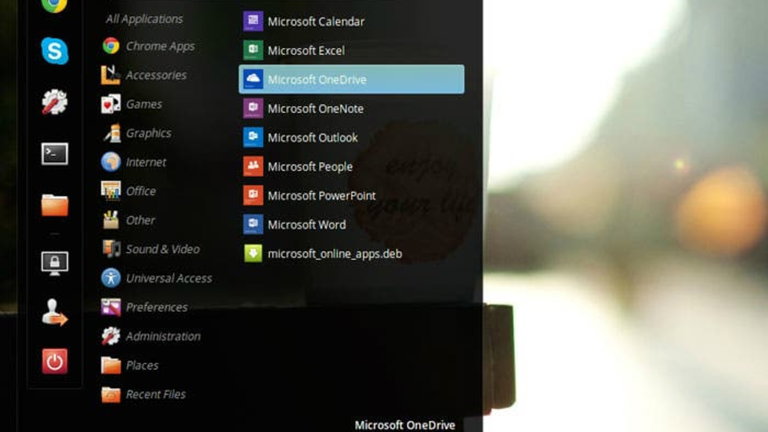Click the Administration category label
Screen dimensions: 768x432
(x=163, y=336)
